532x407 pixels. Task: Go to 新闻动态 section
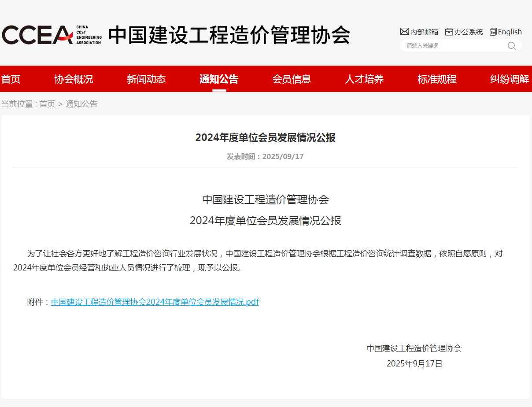[146, 79]
